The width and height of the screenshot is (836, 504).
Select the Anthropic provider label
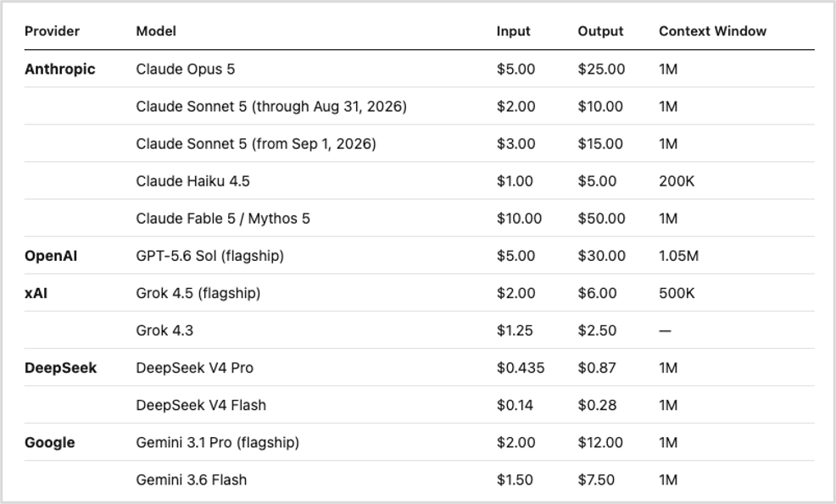tap(59, 69)
